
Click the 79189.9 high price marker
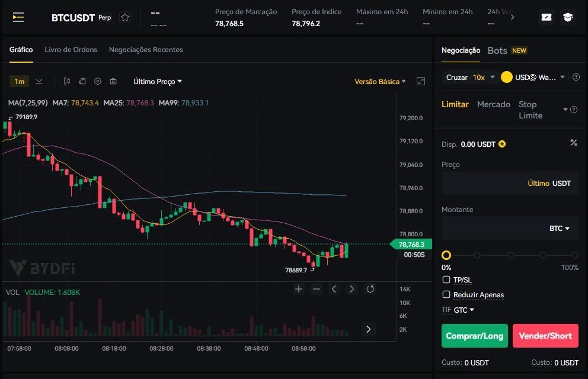26,117
